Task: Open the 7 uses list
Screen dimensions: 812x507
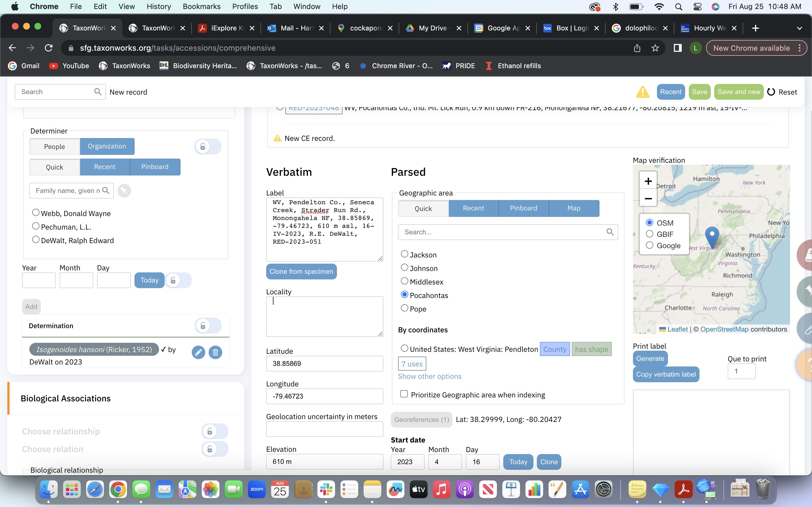Action: 412,363
